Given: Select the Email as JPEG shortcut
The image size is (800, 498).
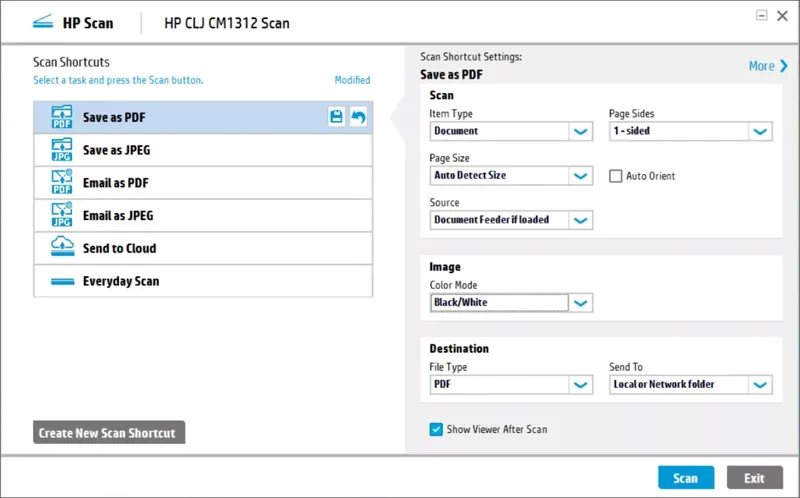Looking at the screenshot, I should (x=203, y=215).
